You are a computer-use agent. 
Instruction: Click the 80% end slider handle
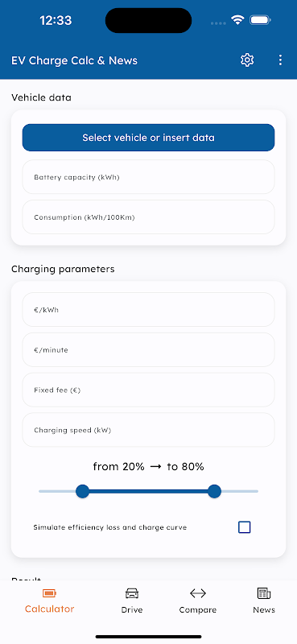pos(214,491)
